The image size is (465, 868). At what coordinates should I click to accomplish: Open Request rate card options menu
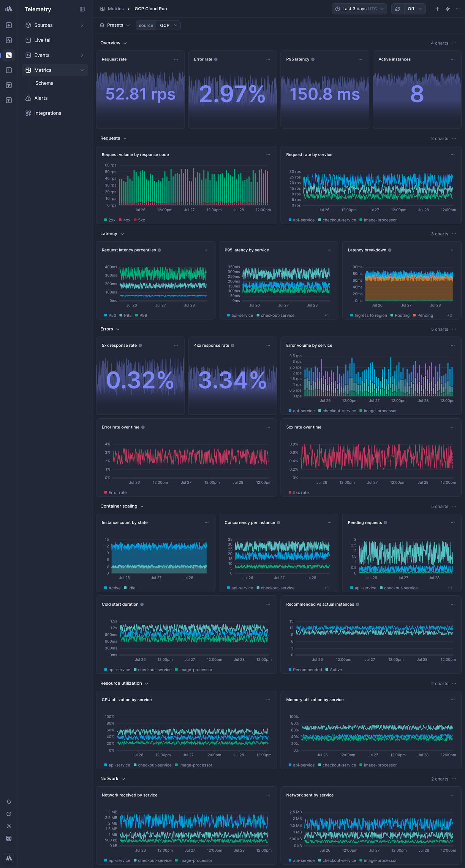pos(176,59)
